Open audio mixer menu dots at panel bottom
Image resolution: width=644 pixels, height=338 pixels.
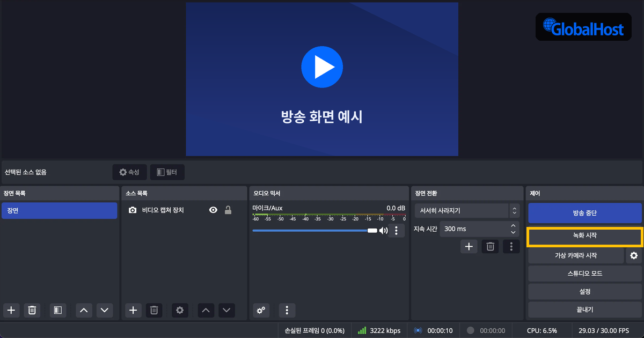pyautogui.click(x=287, y=310)
